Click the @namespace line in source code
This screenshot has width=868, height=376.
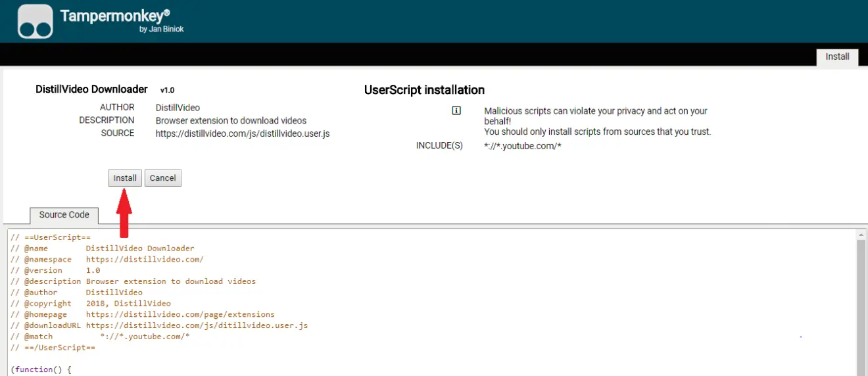click(107, 260)
